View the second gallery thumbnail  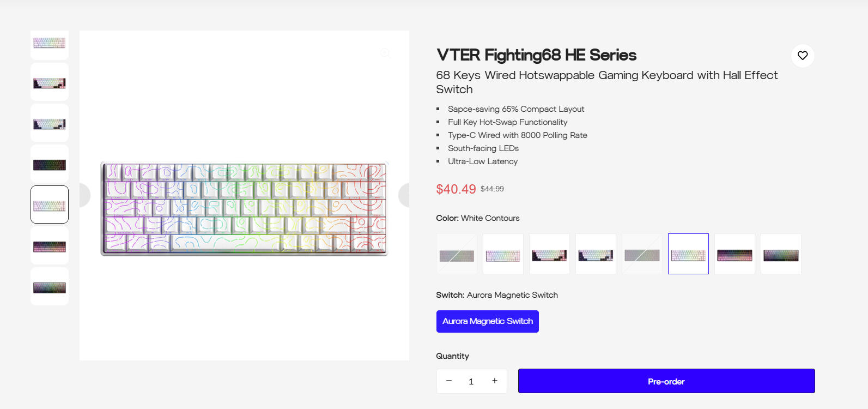tap(50, 82)
